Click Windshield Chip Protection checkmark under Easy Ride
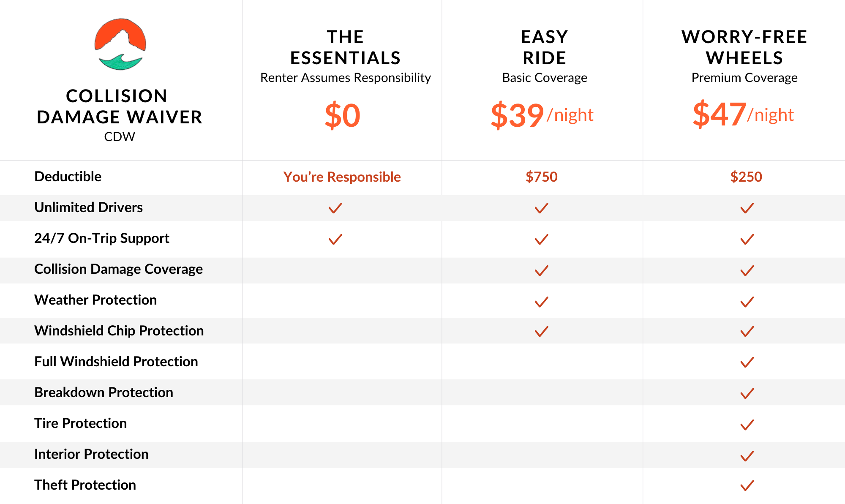The width and height of the screenshot is (845, 504). [541, 331]
